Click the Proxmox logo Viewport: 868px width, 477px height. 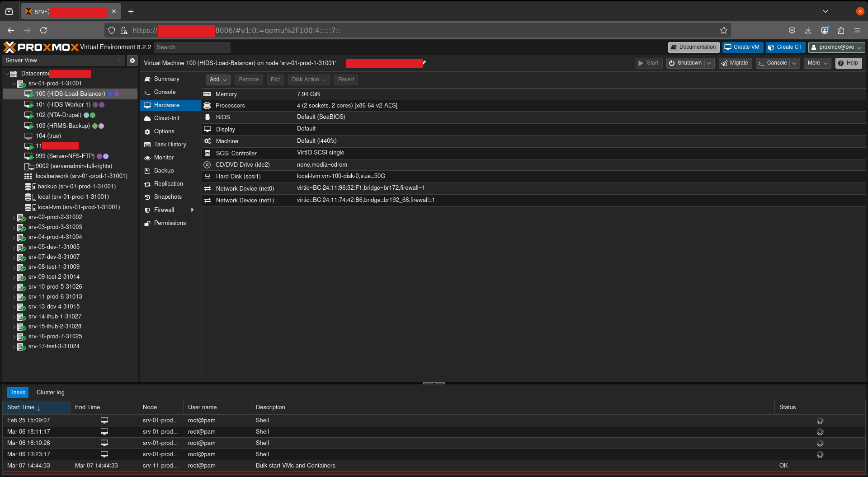41,47
